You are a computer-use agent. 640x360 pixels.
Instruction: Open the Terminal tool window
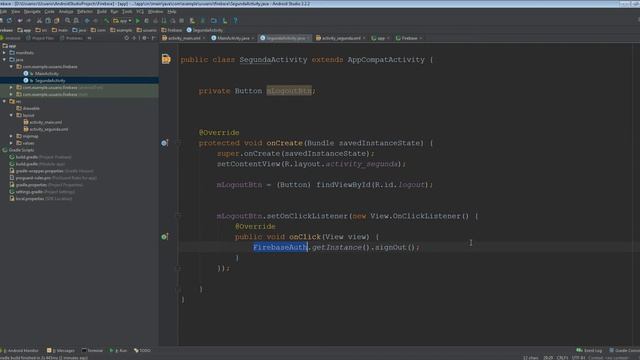93,350
